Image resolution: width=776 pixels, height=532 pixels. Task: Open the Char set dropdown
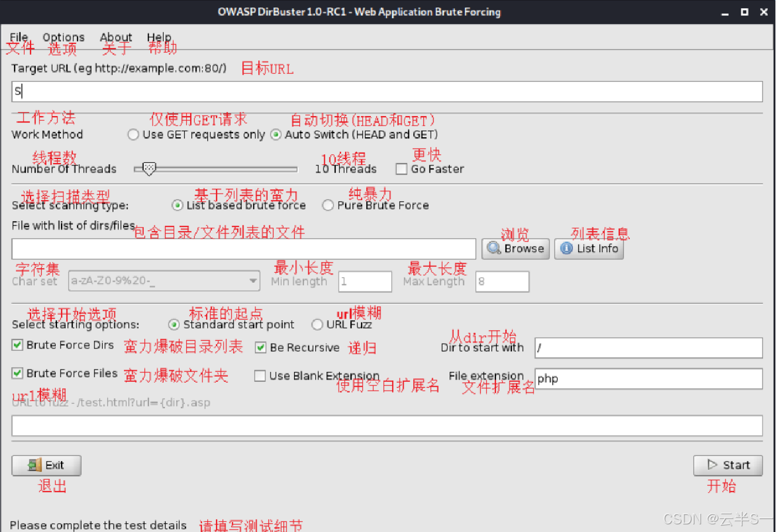164,281
